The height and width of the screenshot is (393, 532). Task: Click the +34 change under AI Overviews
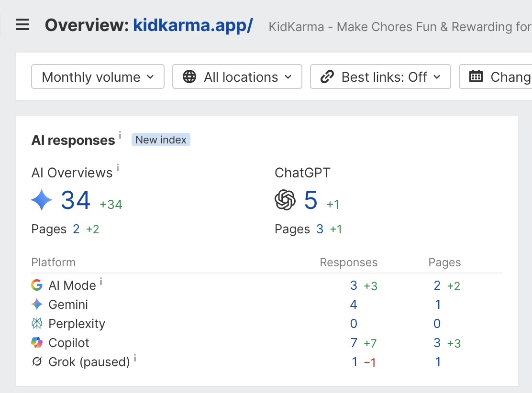[111, 205]
